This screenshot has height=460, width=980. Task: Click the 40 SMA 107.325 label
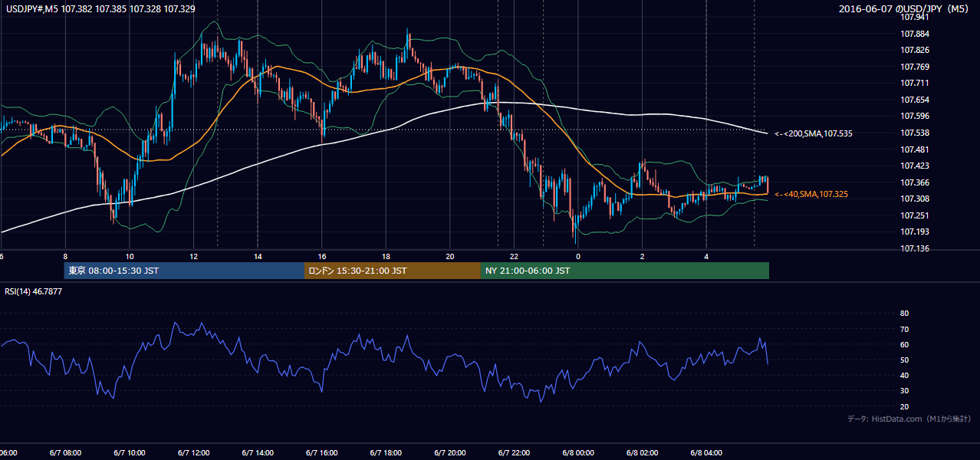(811, 195)
